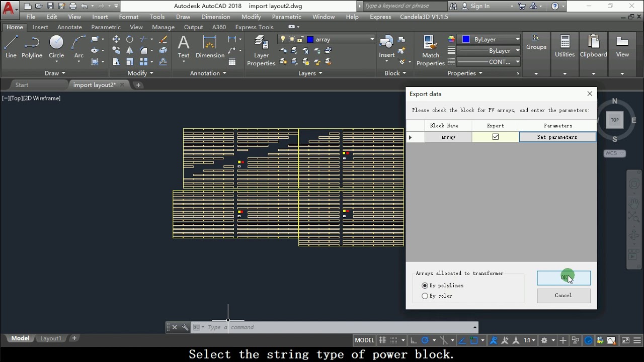Click the Array tool icon

point(144,62)
